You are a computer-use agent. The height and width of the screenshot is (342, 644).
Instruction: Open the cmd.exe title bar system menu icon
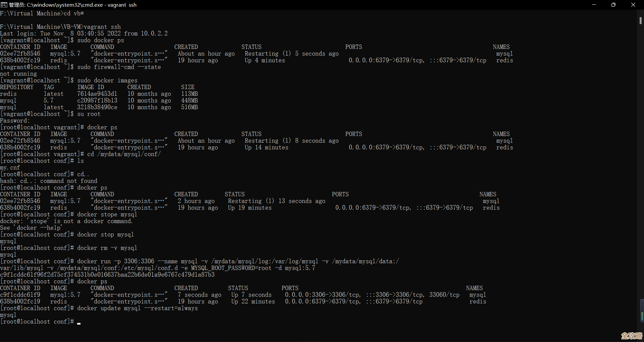click(x=4, y=5)
